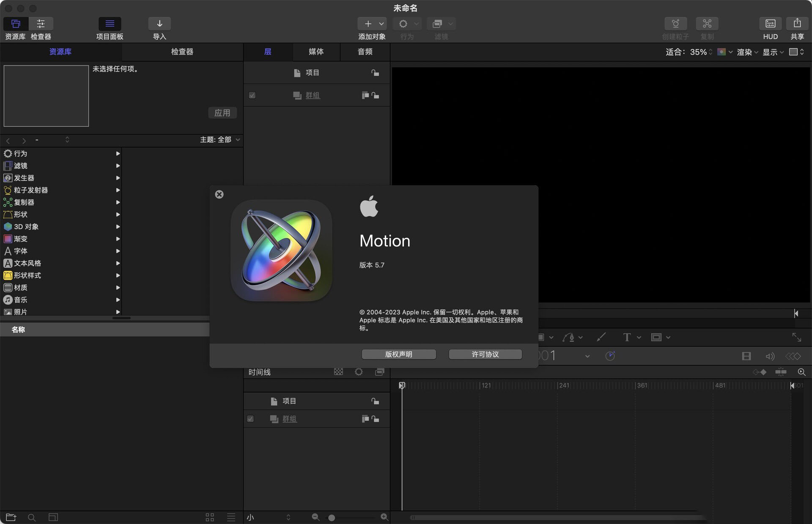The width and height of the screenshot is (812, 524).
Task: Expand the 3D 对象 category arrow
Action: click(118, 227)
